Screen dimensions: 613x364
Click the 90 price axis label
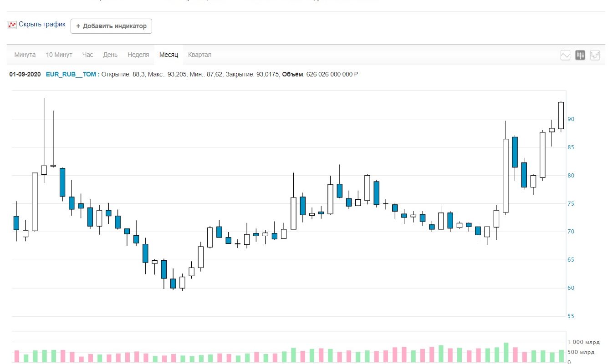(571, 119)
